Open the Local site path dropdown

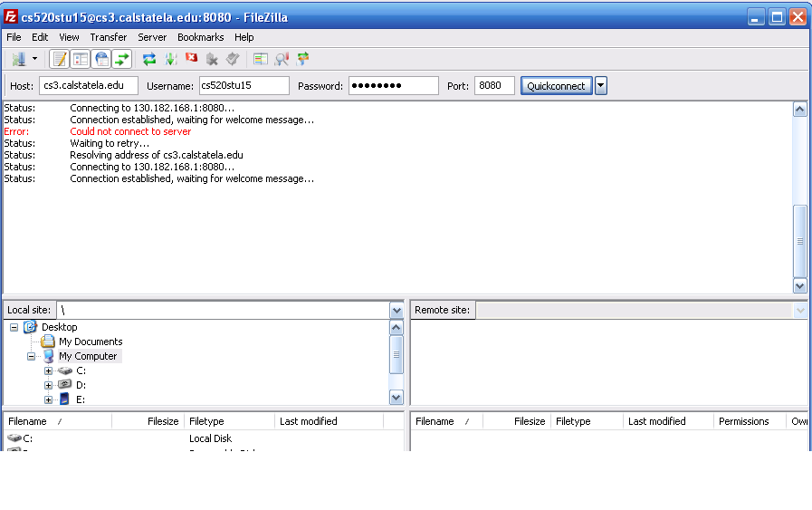pyautogui.click(x=396, y=311)
